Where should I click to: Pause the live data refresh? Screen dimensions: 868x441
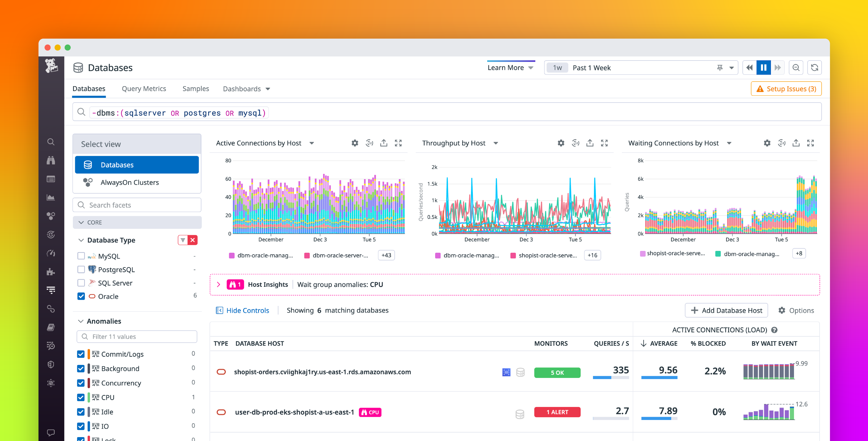click(x=764, y=67)
